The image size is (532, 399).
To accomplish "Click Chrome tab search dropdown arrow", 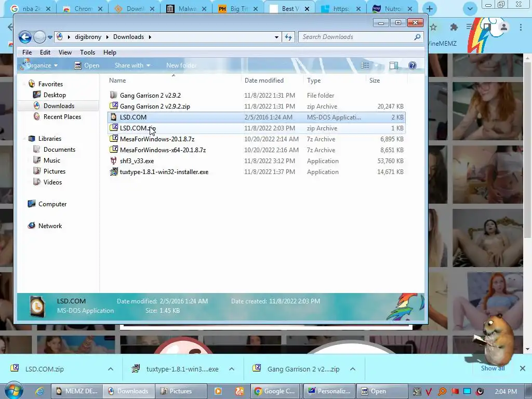I will coord(470,9).
